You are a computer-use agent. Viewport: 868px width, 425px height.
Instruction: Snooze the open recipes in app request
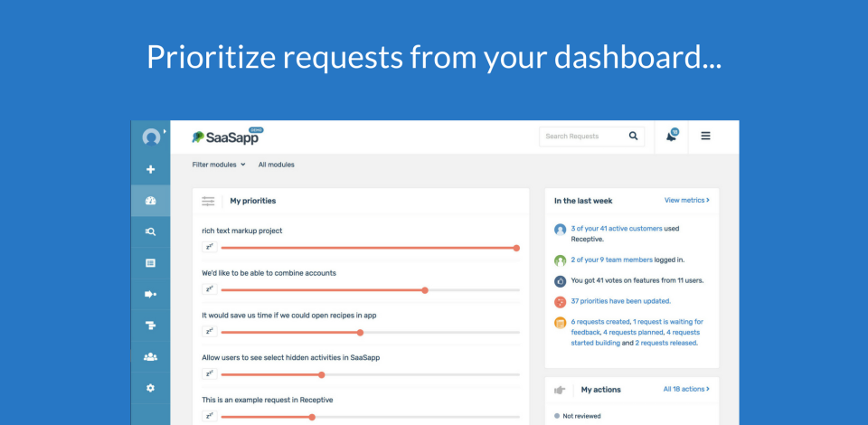tap(209, 332)
